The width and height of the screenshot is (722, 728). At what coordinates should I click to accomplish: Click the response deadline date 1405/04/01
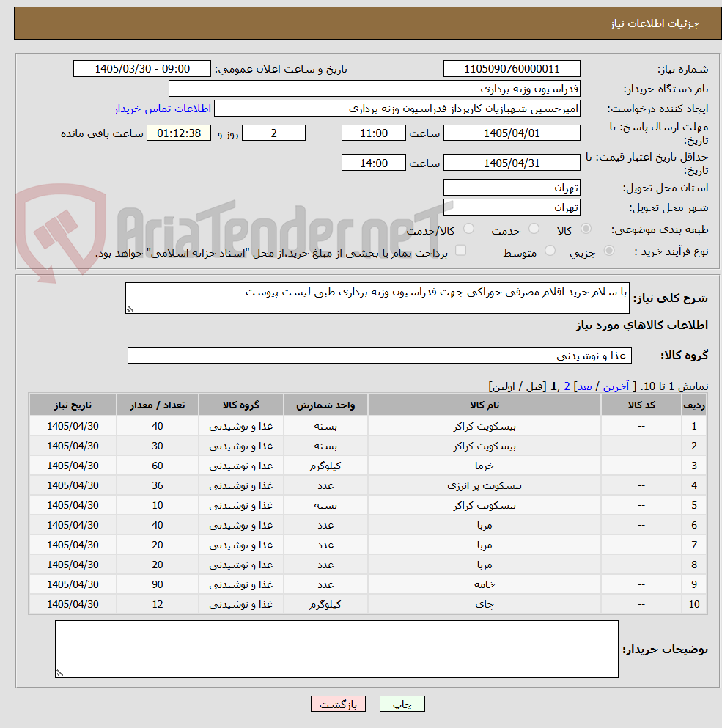(512, 133)
